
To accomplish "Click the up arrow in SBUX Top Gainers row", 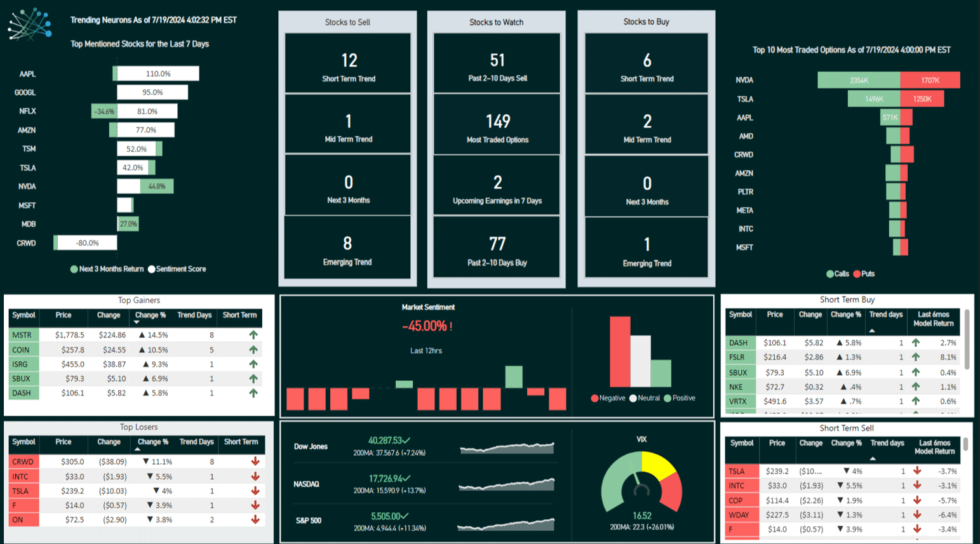I will (253, 378).
